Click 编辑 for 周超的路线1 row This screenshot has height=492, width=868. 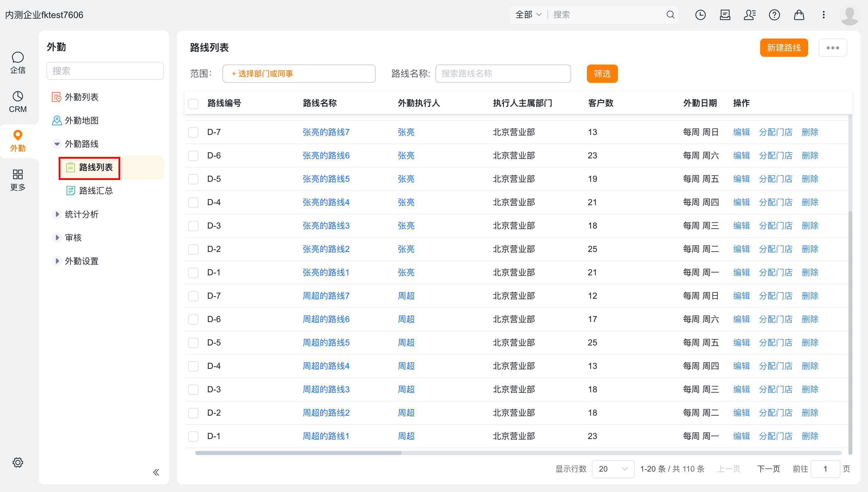coord(742,436)
